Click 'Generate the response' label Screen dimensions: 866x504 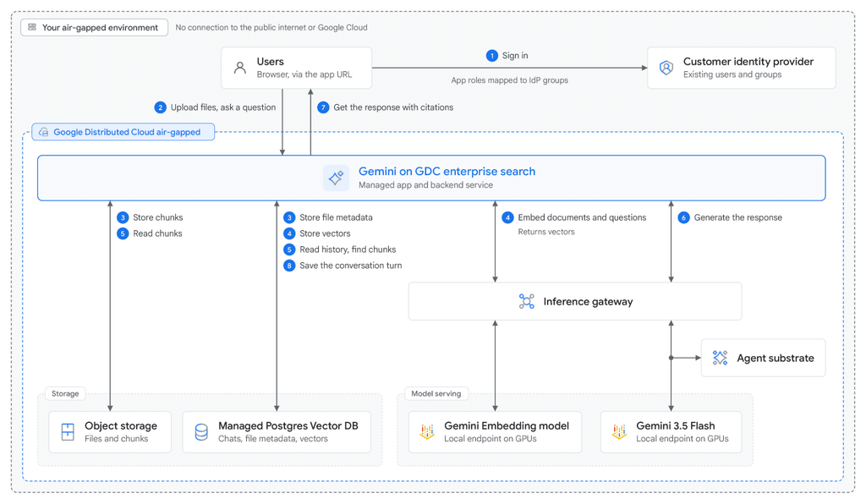click(x=737, y=217)
